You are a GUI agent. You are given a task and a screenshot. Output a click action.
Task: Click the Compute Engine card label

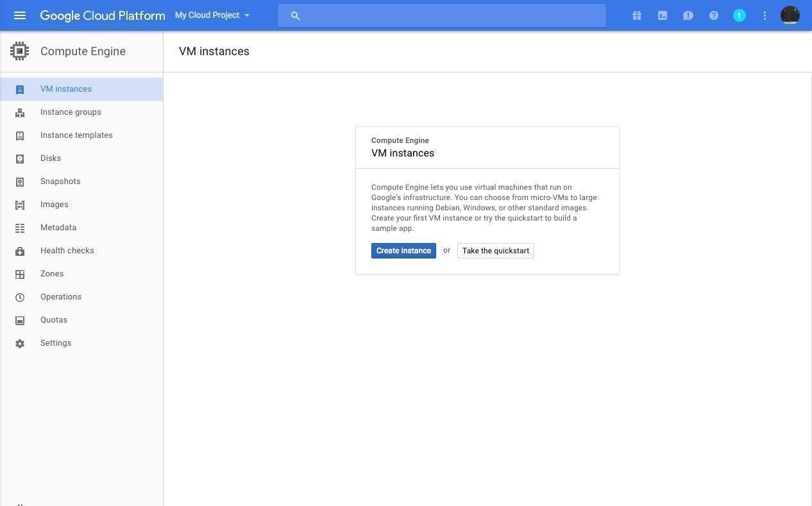point(400,140)
